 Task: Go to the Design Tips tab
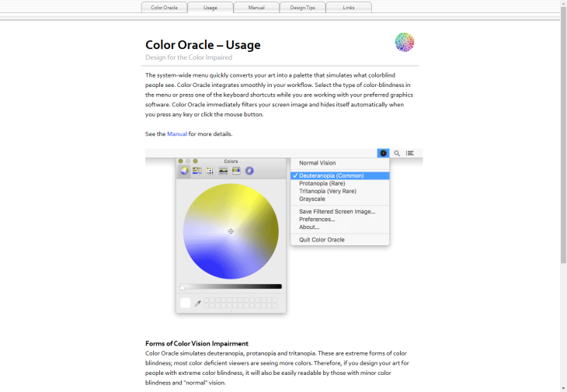click(303, 7)
